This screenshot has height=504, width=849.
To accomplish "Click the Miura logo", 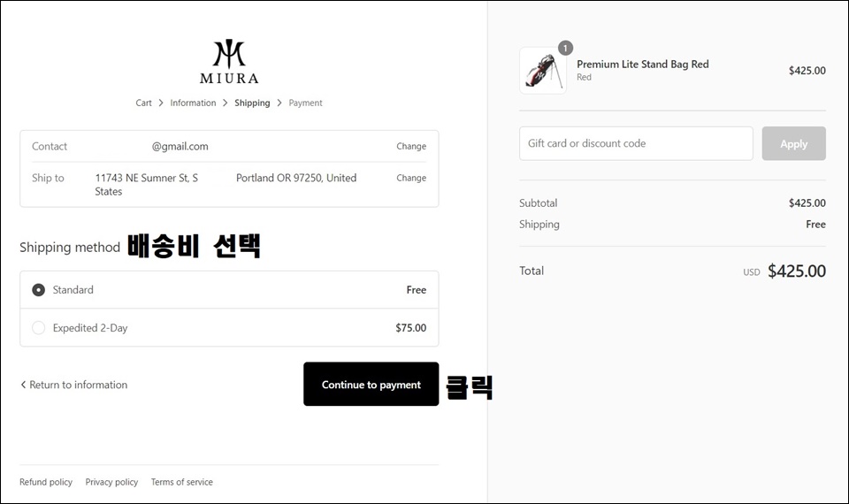I will (229, 62).
